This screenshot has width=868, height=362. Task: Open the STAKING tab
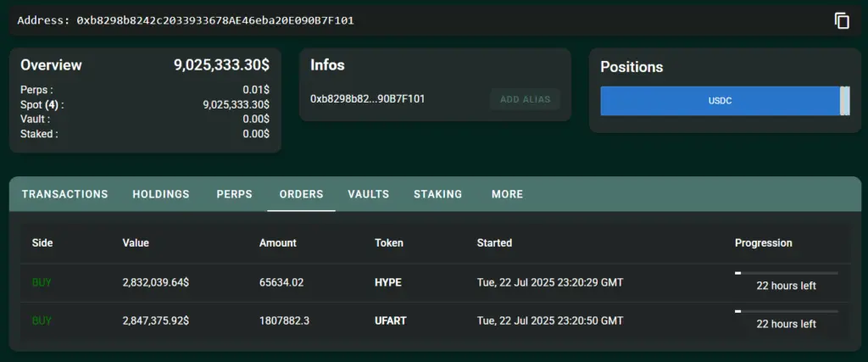tap(437, 194)
